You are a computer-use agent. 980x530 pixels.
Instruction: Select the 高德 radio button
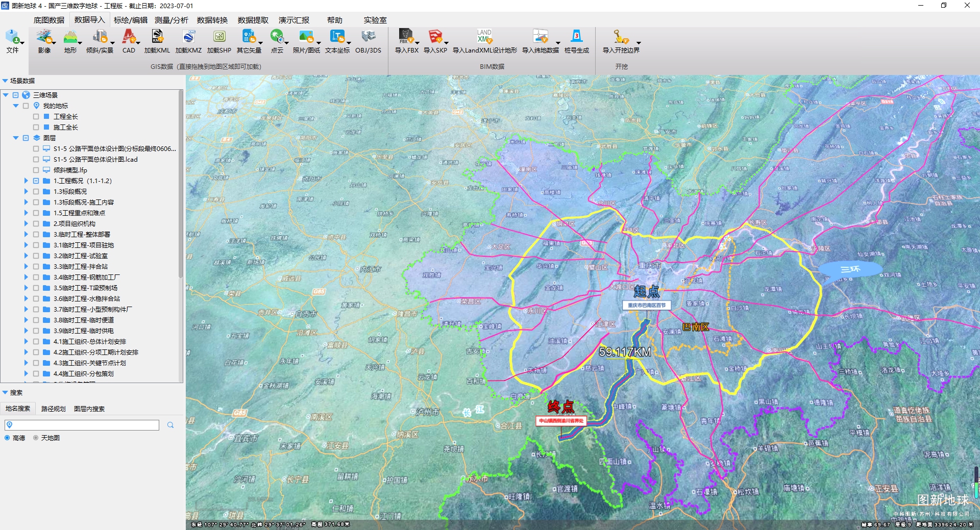7,438
